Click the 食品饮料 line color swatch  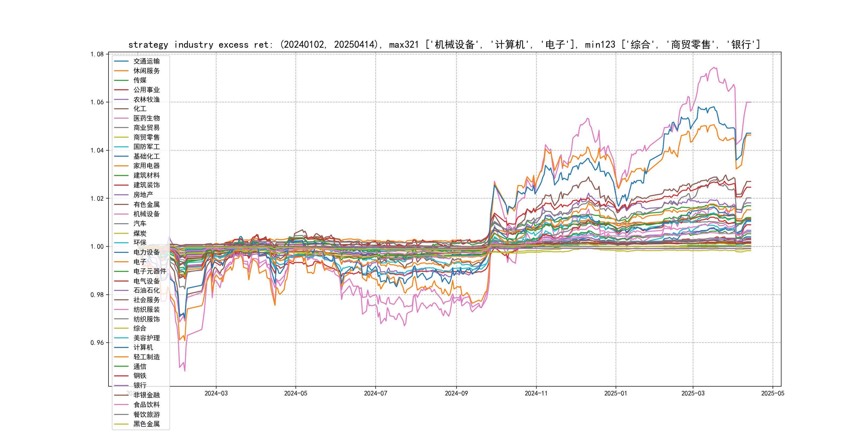(x=121, y=405)
